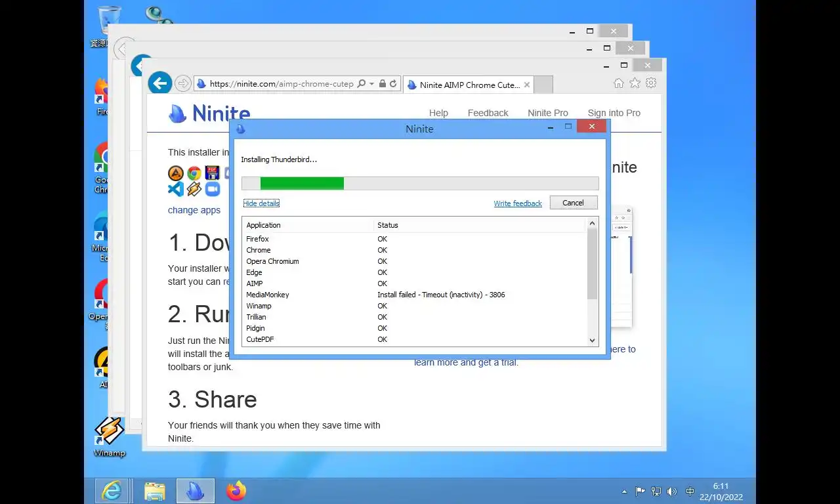Open Internet Explorer from the taskbar
Screen dimensions: 840x504
[x=112, y=490]
